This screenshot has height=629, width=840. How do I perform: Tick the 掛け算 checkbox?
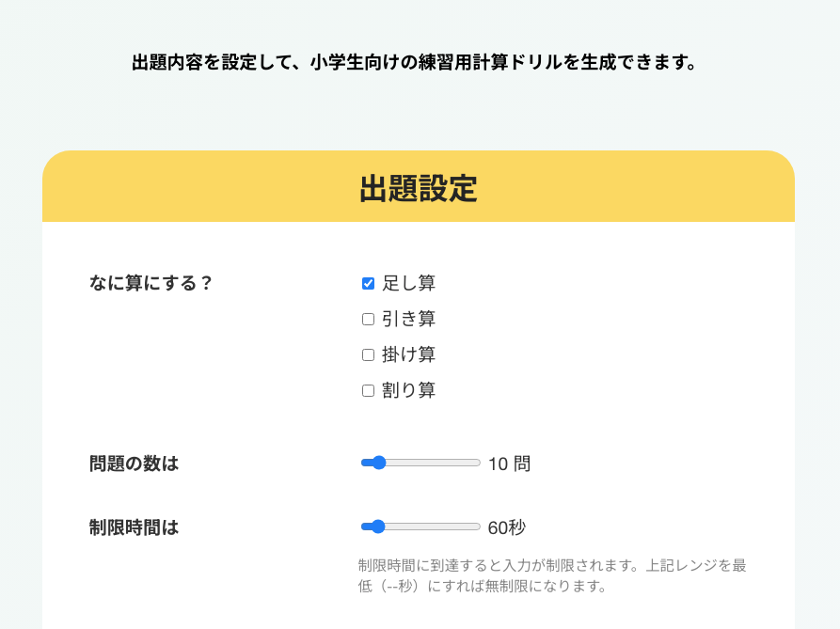point(368,354)
